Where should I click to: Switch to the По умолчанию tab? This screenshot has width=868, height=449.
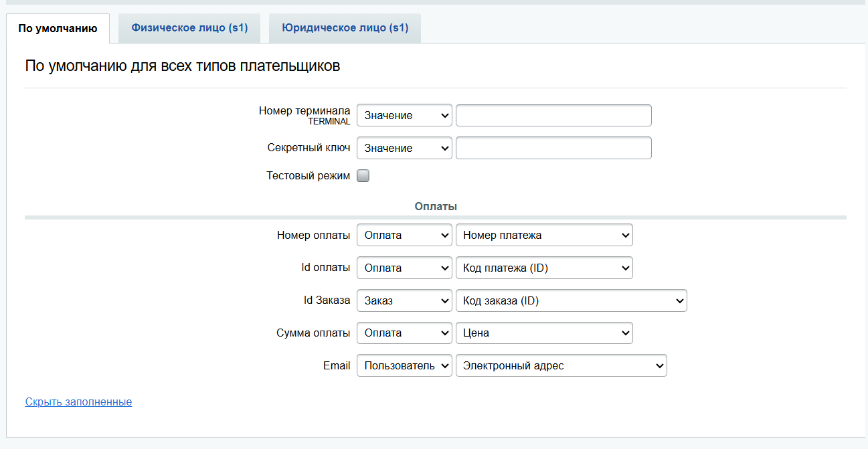pyautogui.click(x=58, y=28)
